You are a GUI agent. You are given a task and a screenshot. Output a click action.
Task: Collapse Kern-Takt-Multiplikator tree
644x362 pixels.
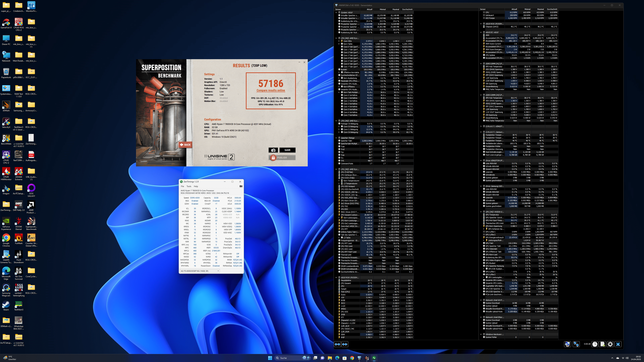click(x=339, y=93)
